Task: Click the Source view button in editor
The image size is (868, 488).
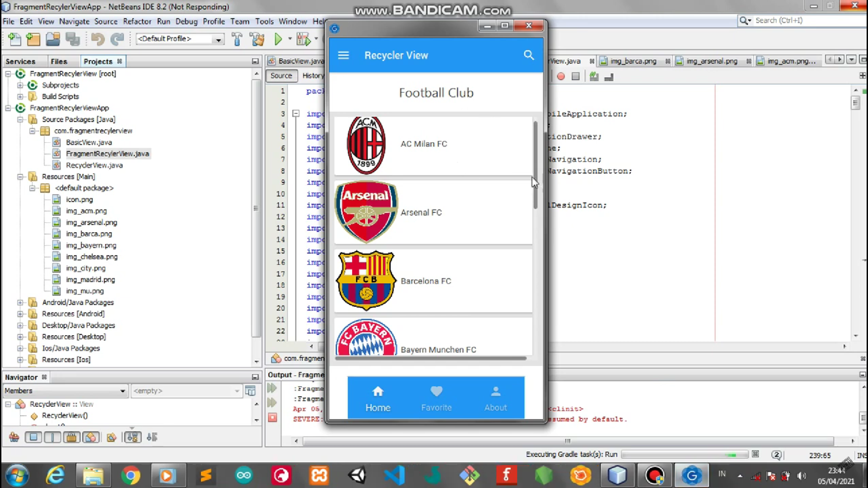Action: tap(281, 76)
